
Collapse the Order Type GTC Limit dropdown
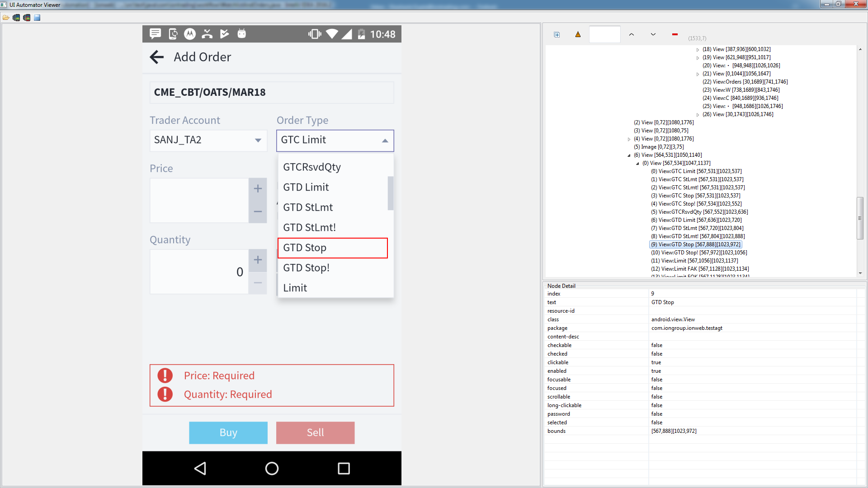point(335,141)
